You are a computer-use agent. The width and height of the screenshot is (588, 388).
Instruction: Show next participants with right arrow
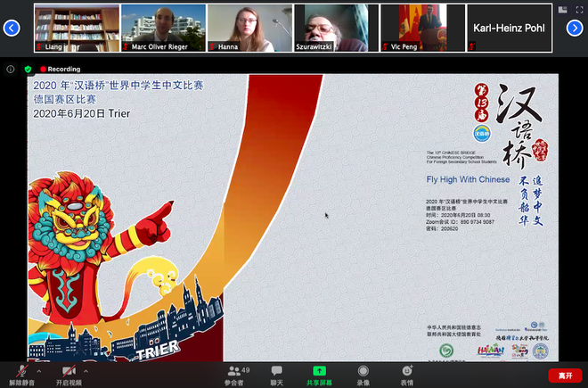click(x=575, y=28)
